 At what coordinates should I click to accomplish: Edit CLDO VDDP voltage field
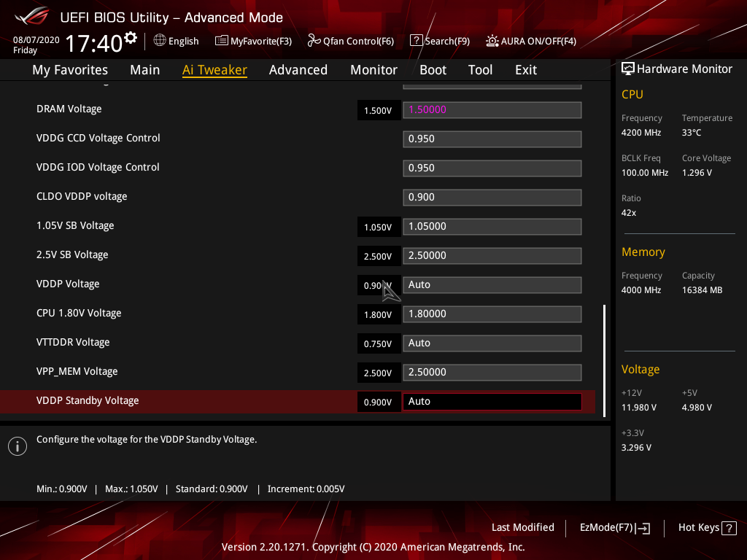point(492,197)
